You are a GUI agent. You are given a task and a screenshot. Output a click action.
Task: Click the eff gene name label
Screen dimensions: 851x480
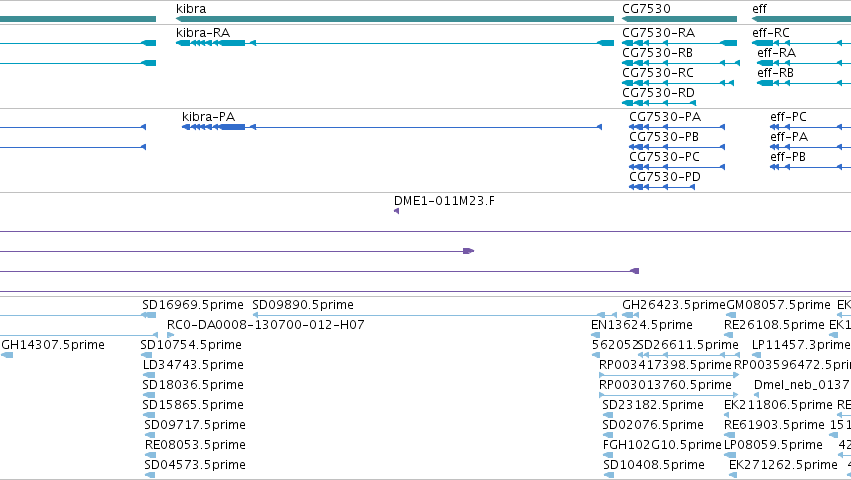click(x=759, y=9)
